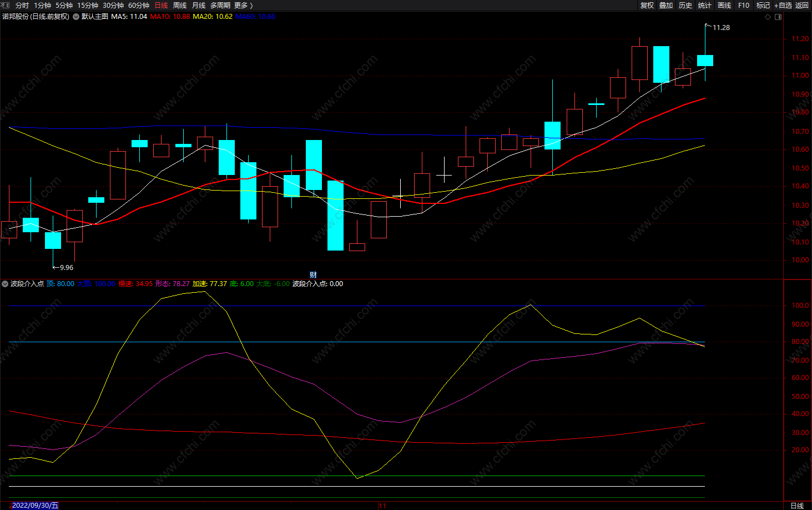Click the 11.28 high price label

point(721,28)
